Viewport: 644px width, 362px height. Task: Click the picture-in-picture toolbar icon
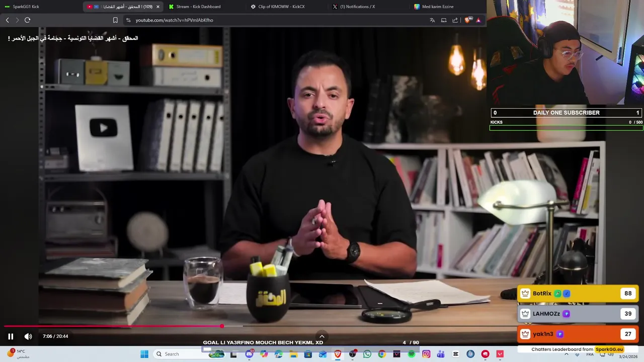tap(444, 20)
